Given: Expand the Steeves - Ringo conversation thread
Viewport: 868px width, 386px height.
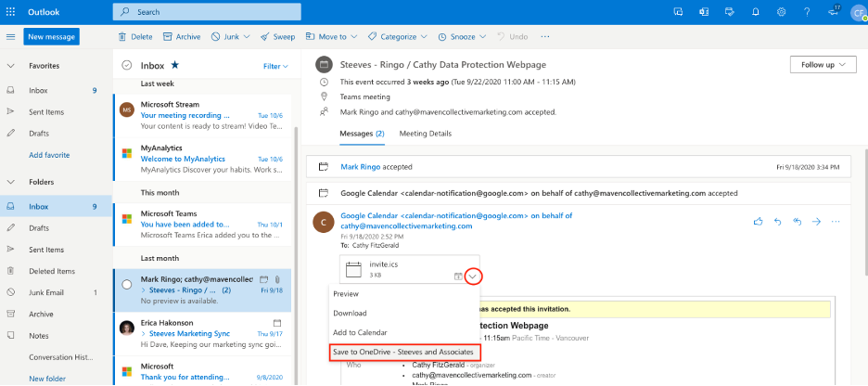Looking at the screenshot, I should pos(144,290).
